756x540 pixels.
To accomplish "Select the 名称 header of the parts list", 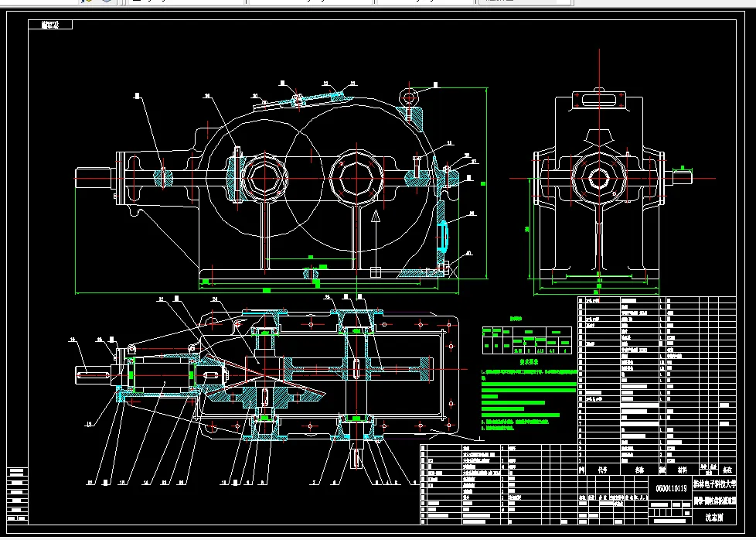I will tap(639, 470).
